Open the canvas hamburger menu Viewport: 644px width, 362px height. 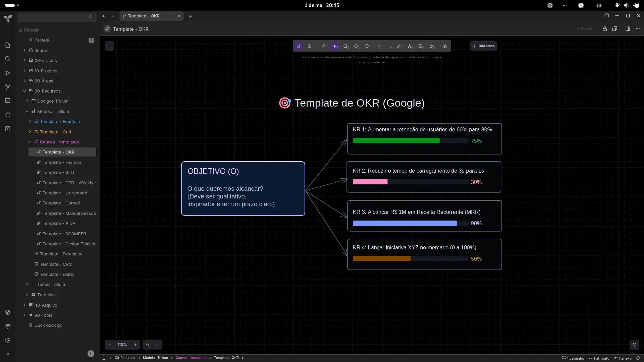pos(109,46)
